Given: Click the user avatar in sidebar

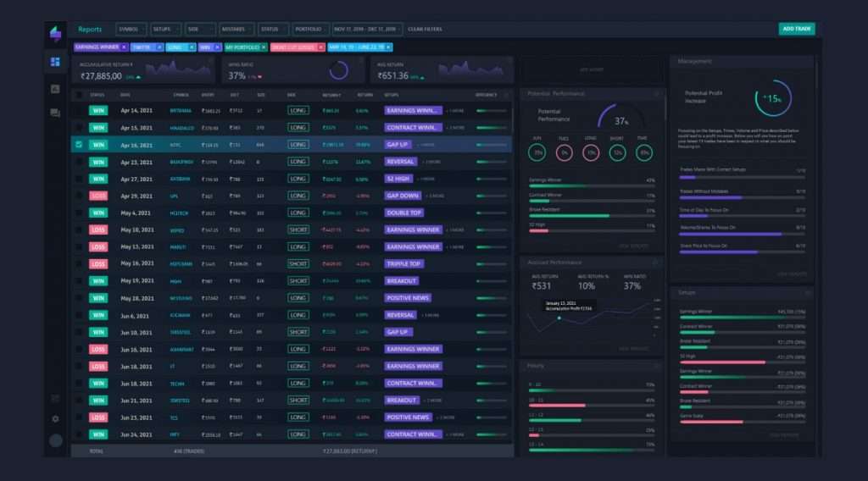Looking at the screenshot, I should 55,440.
